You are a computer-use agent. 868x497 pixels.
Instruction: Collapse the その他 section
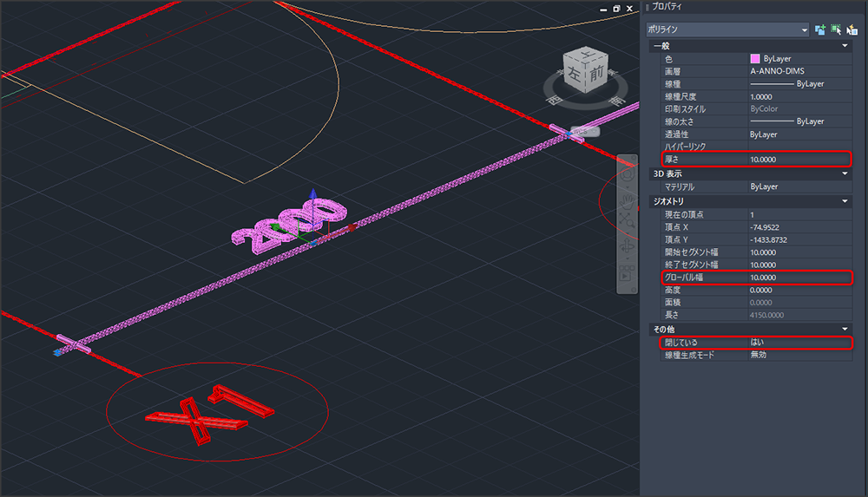[845, 330]
